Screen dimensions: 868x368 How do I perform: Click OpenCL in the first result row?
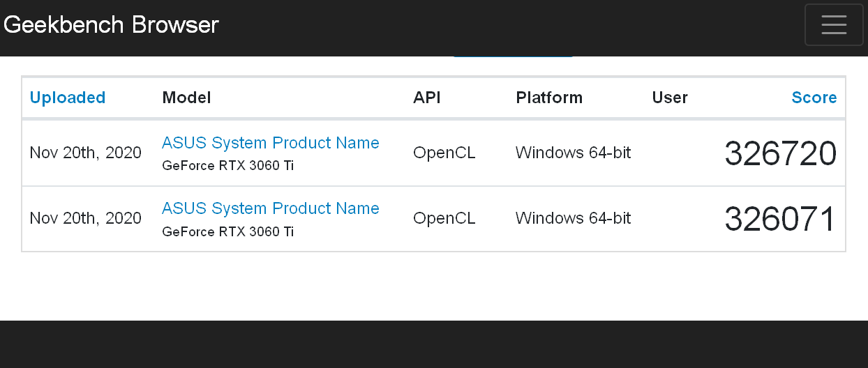(444, 153)
